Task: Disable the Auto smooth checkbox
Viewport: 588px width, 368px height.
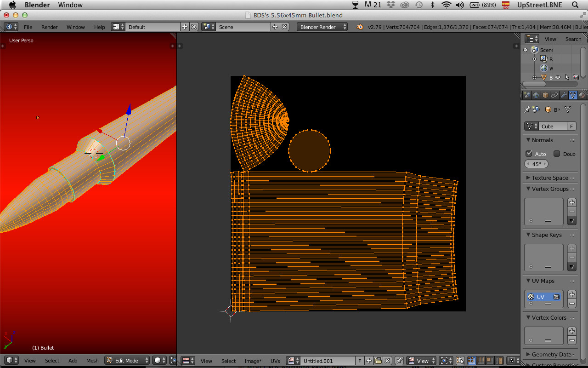Action: click(x=529, y=154)
